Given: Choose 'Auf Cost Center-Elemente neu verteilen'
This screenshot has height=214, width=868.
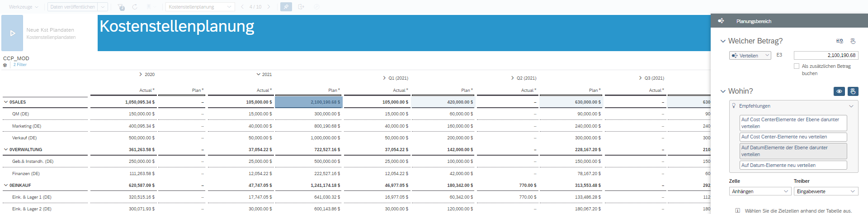Looking at the screenshot, I should [x=793, y=137].
